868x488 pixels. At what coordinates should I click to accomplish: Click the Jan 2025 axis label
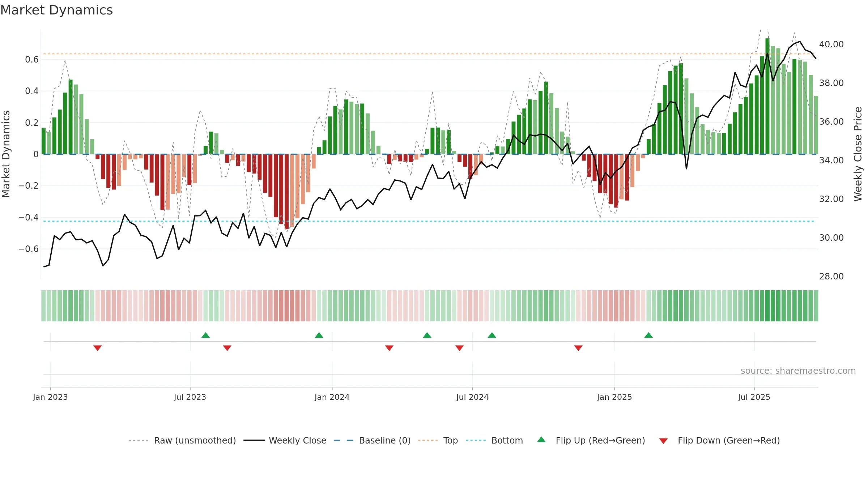(614, 397)
